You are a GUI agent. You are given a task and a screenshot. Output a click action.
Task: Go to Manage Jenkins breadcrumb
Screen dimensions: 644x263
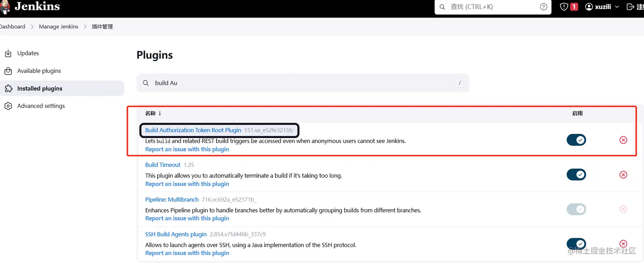[59, 26]
